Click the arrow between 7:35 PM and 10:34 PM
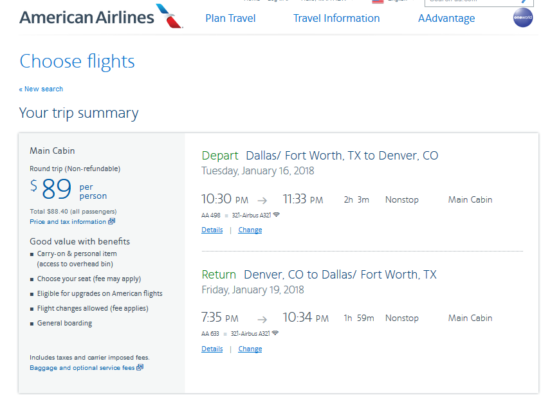Screen dimensions: 550x395 tap(262, 319)
